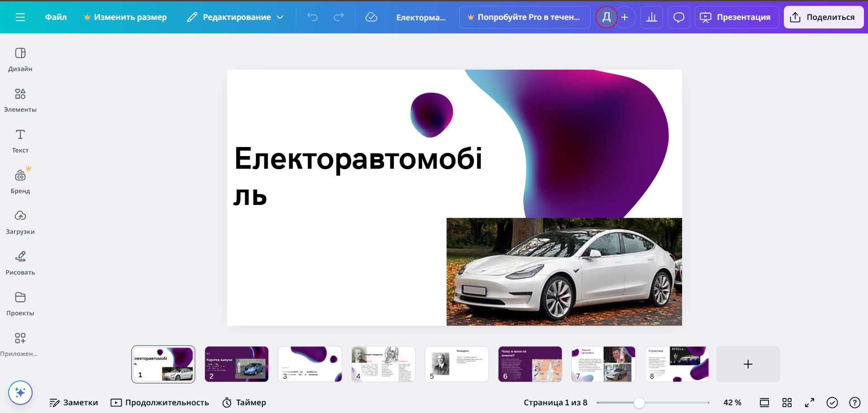Start the Презентация presentation mode
868x413 pixels.
737,17
